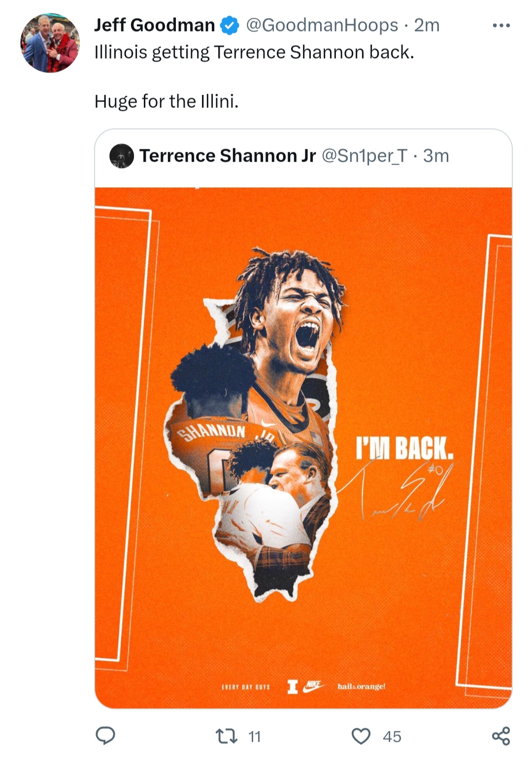
Task: Click the retweet count of 11
Action: tap(254, 736)
